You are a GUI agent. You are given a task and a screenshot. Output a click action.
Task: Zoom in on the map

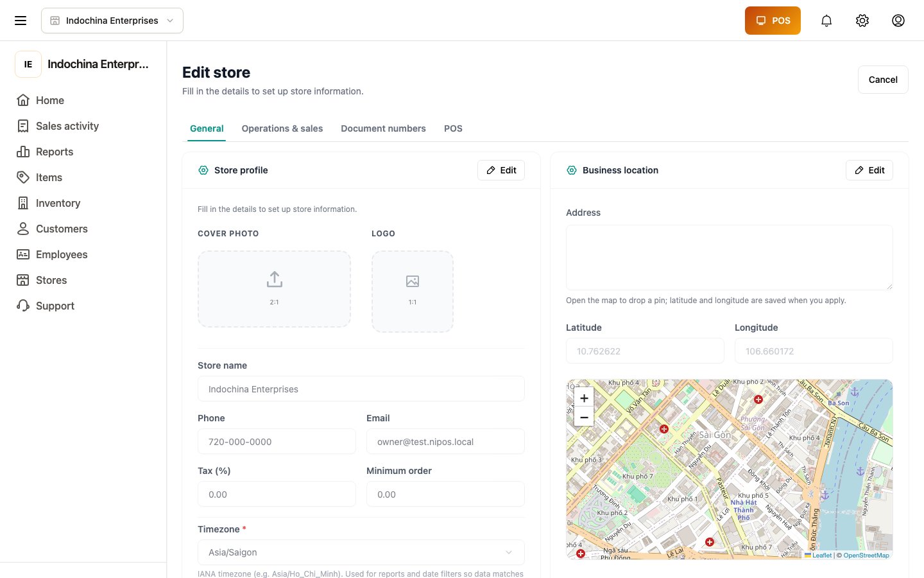click(584, 398)
